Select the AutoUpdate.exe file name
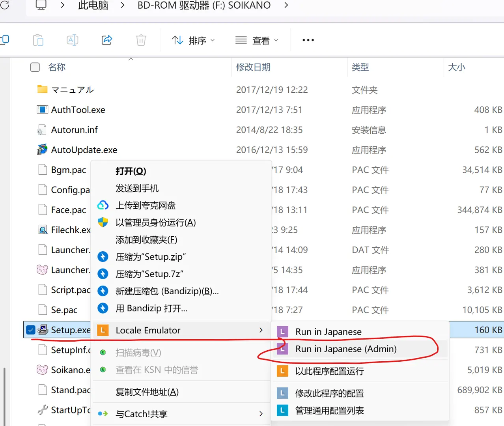504x426 pixels. click(x=84, y=150)
